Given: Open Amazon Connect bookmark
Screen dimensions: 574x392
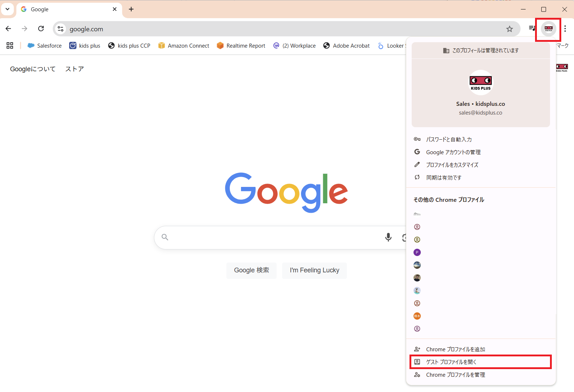Looking at the screenshot, I should click(x=184, y=46).
